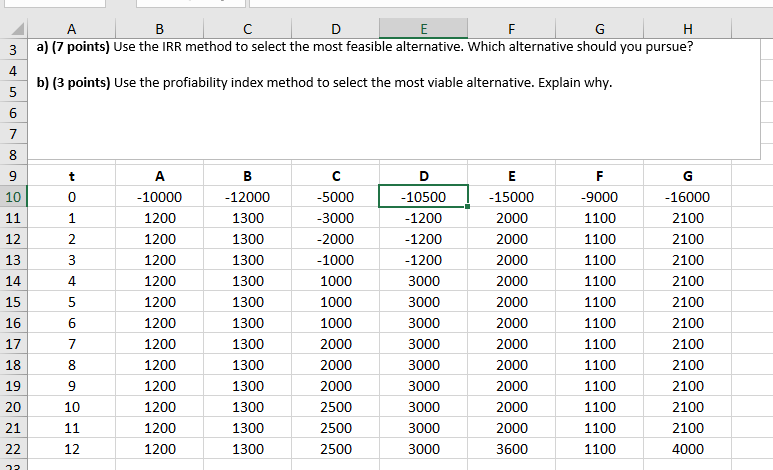Select column B header
773x470 pixels.
tap(160, 29)
